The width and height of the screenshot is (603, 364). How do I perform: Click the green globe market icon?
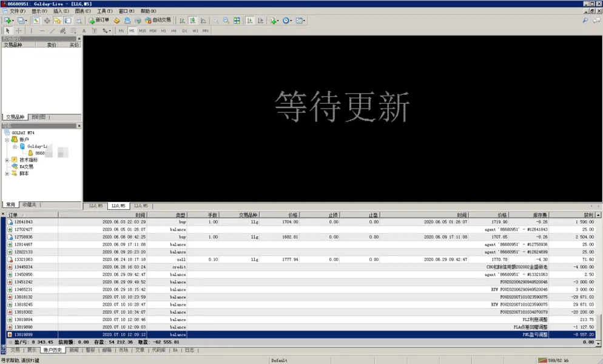click(137, 21)
